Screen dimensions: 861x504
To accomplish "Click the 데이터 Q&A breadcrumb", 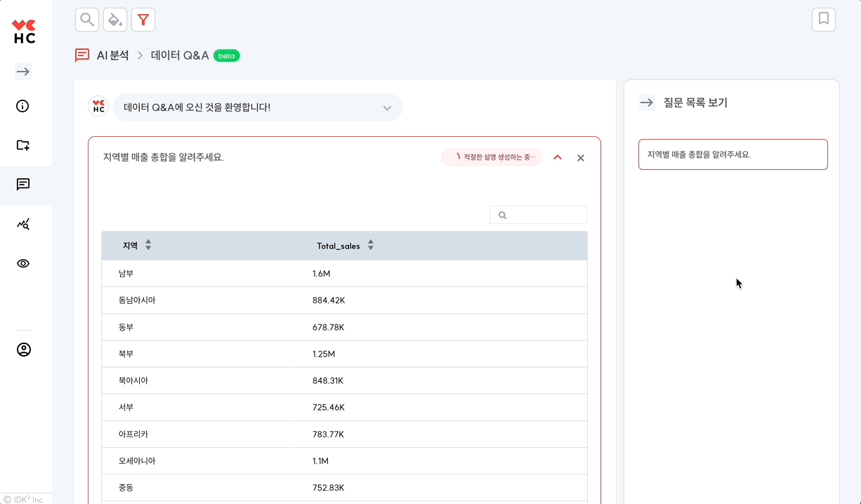I will pyautogui.click(x=180, y=55).
